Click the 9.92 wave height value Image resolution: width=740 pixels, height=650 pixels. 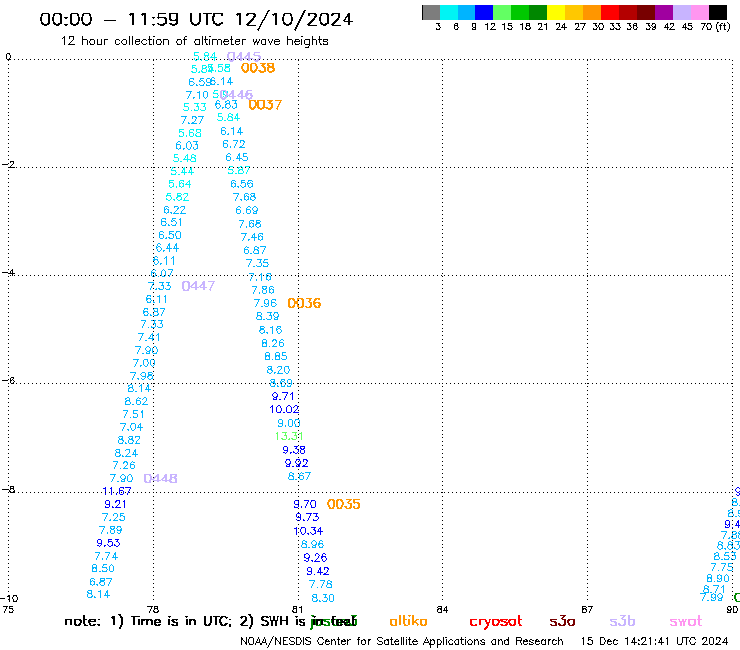click(296, 463)
